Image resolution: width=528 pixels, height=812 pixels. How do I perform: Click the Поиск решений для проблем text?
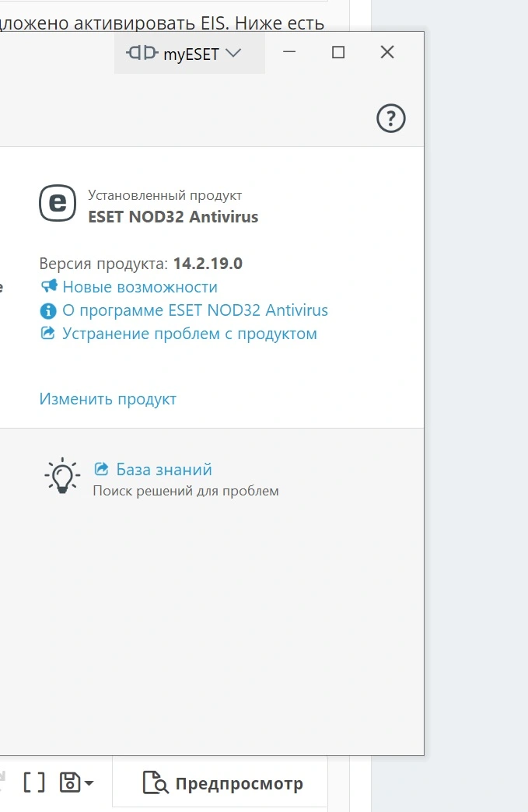(x=186, y=491)
